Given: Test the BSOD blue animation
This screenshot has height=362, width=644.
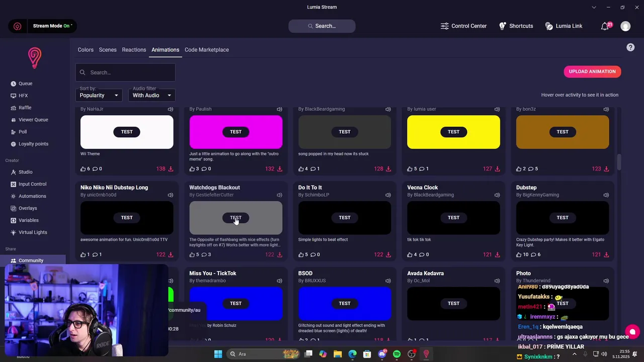Looking at the screenshot, I should tap(345, 303).
